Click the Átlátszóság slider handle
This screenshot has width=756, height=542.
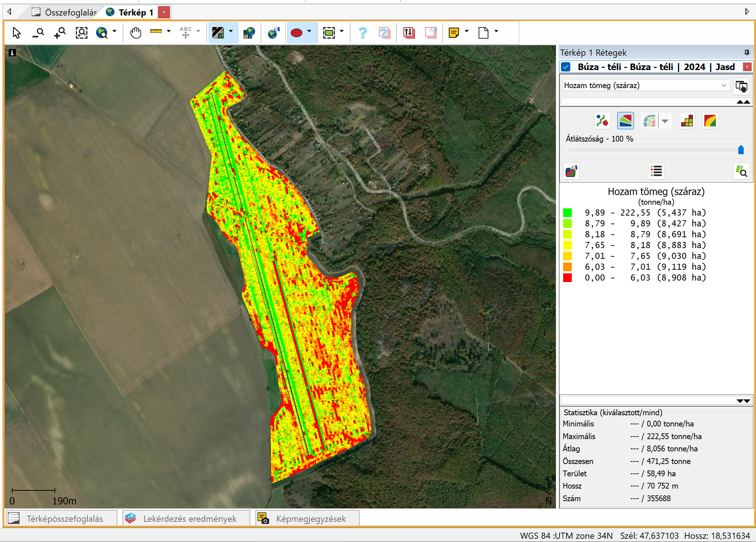(x=741, y=149)
